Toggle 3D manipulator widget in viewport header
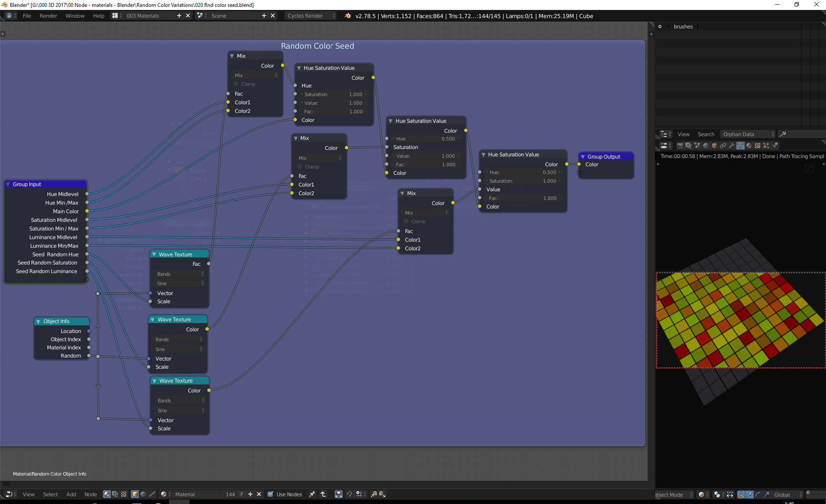Viewport: 826px width, 504px height. [x=741, y=495]
